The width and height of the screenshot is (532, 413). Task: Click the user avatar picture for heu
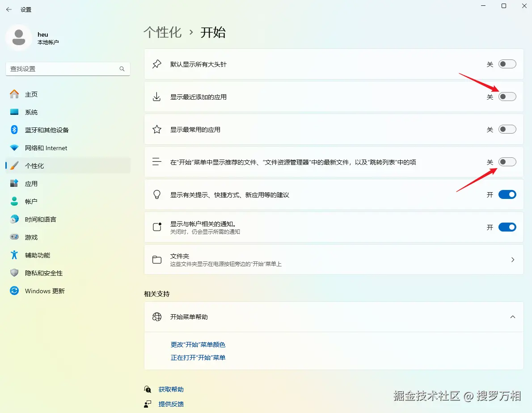[x=19, y=38]
